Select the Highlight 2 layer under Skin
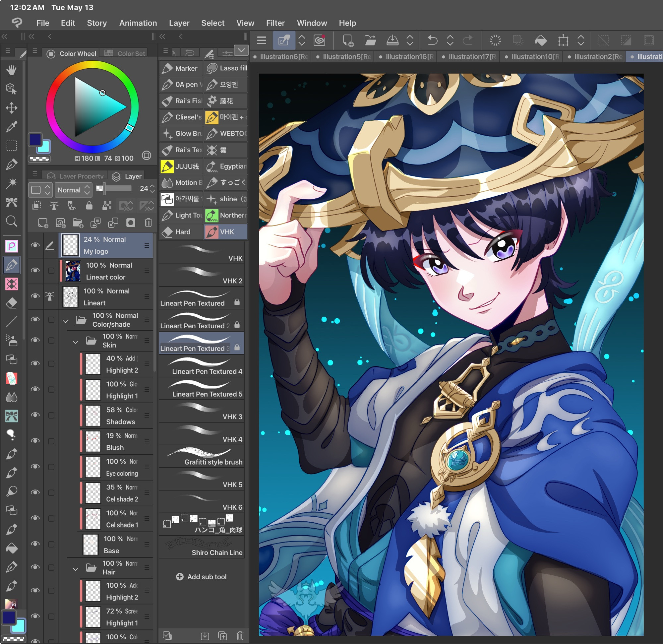The height and width of the screenshot is (644, 663). point(116,364)
